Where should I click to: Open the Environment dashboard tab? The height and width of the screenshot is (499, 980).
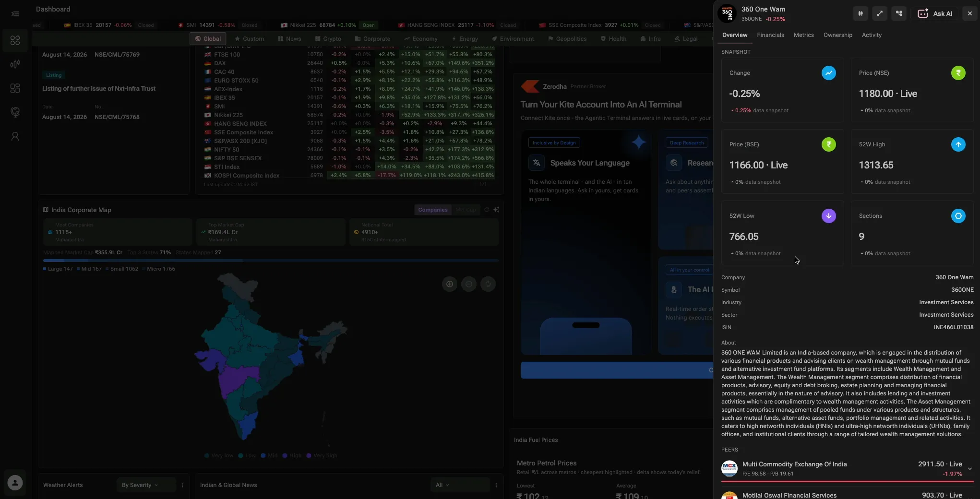click(x=513, y=39)
